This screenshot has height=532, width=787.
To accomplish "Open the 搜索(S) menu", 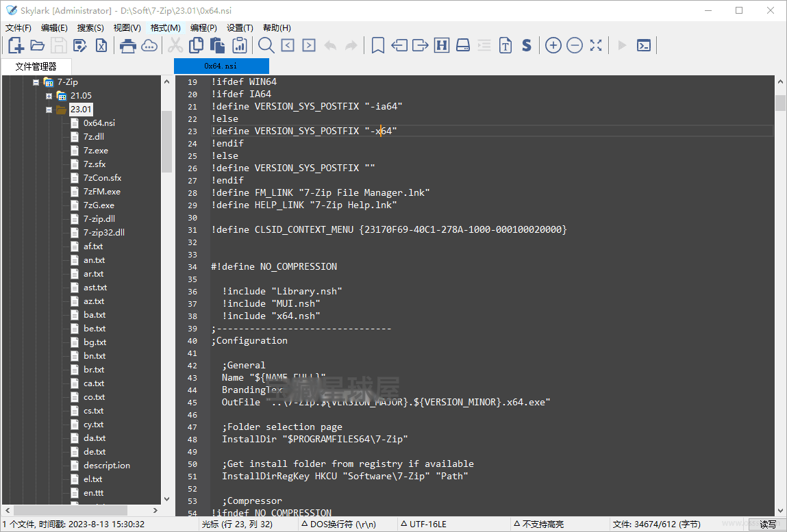I will (90, 28).
